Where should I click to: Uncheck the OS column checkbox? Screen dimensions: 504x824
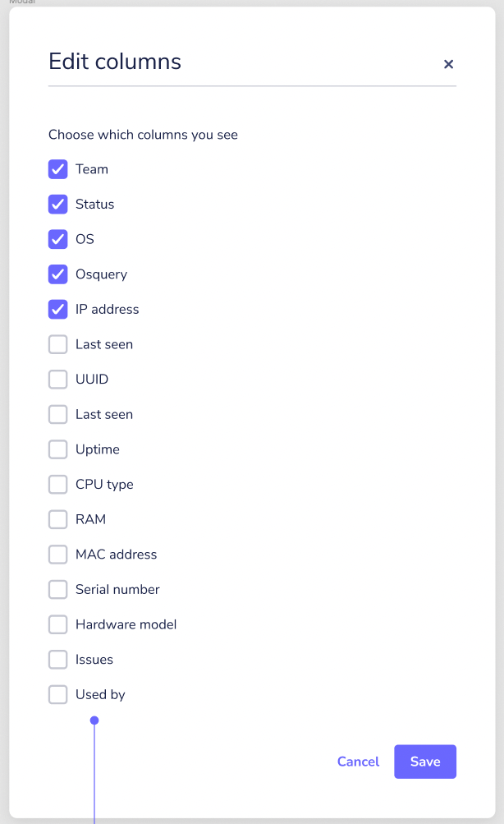coord(57,239)
